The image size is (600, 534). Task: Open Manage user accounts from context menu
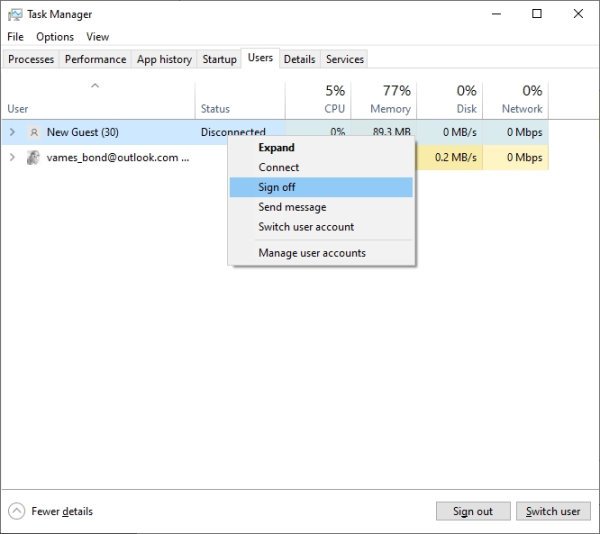coord(321,253)
